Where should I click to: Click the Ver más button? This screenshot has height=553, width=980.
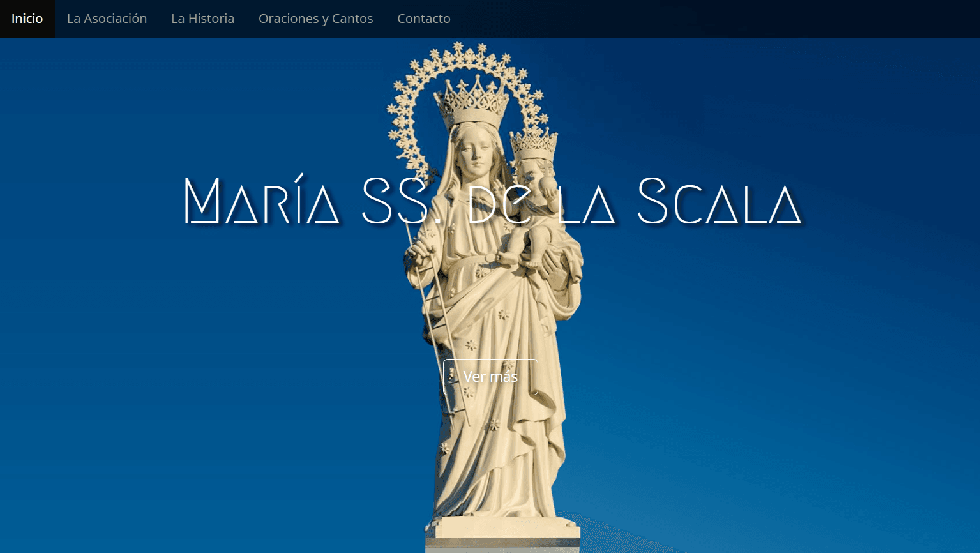(x=490, y=377)
